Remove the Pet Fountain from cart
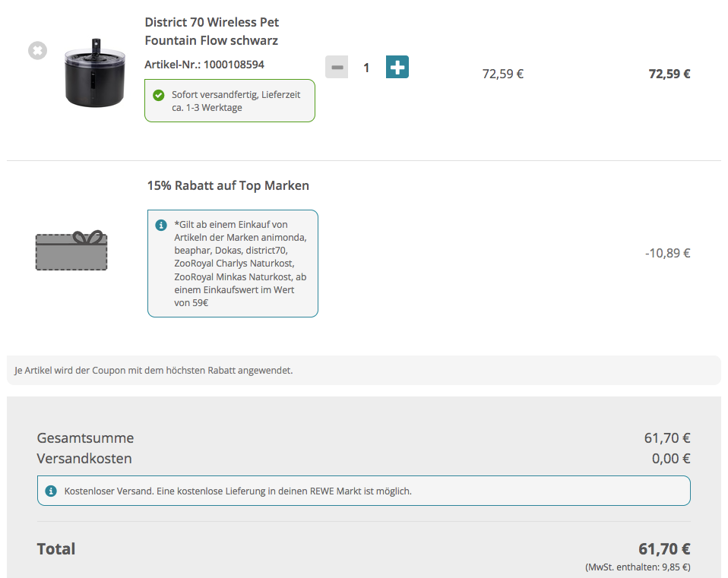 point(37,51)
